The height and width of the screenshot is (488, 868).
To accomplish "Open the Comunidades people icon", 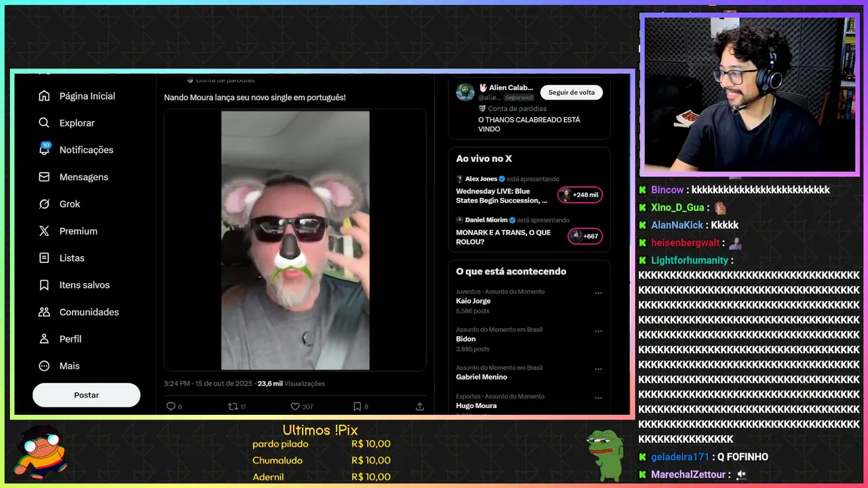I will [44, 312].
